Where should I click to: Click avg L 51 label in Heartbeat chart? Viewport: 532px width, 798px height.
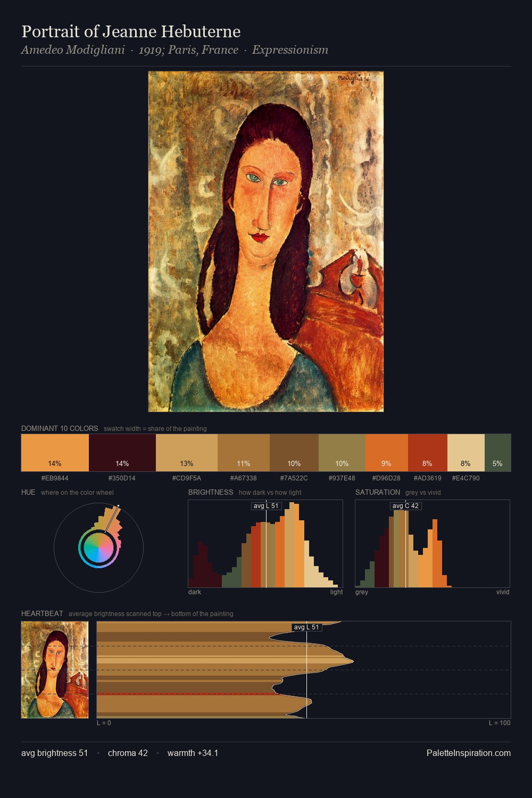pos(306,627)
